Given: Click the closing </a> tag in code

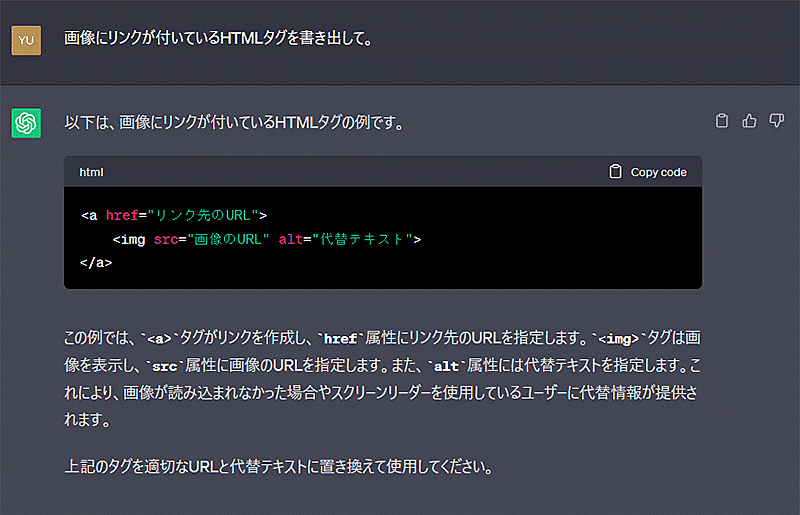Looking at the screenshot, I should tap(96, 263).
